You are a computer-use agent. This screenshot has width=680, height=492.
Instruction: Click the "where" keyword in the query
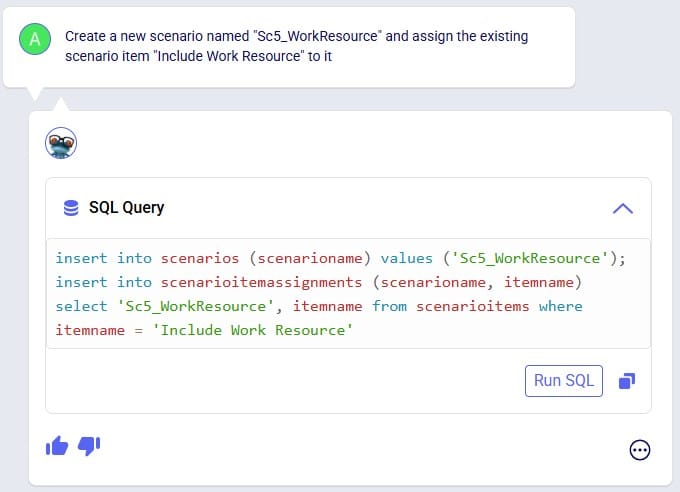tap(561, 306)
